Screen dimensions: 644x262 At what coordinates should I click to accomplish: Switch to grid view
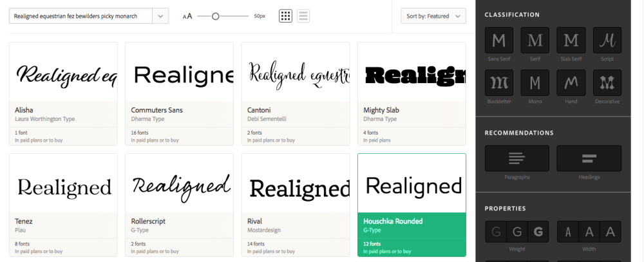(x=285, y=16)
